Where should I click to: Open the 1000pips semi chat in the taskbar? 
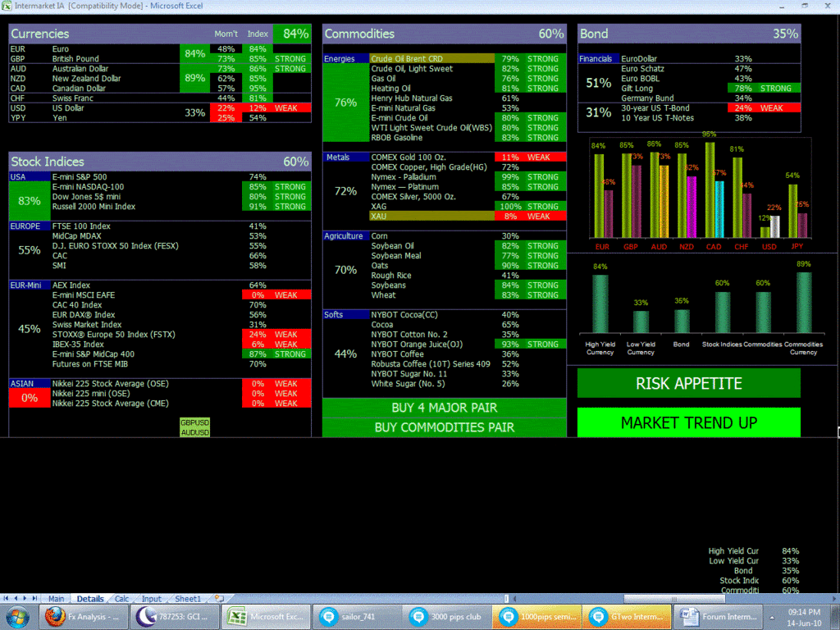(537, 617)
